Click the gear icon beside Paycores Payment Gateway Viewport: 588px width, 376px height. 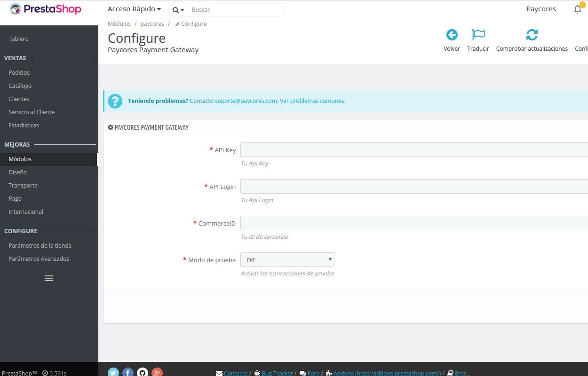(111, 127)
